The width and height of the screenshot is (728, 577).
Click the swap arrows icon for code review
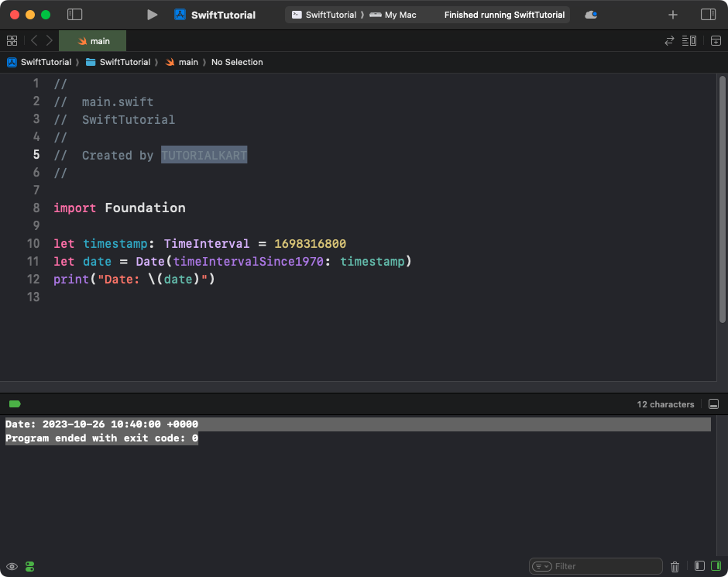(669, 41)
